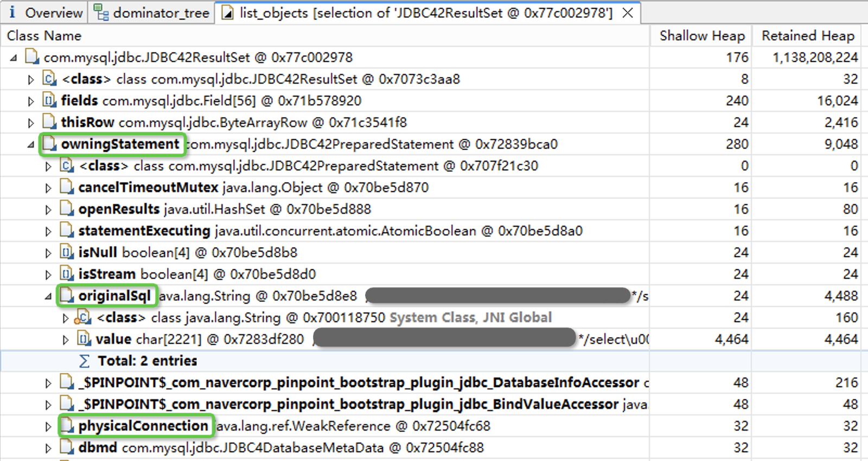Viewport: 868px width, 461px height.
Task: Click the class icon of java.lang.String row
Action: coord(84,318)
